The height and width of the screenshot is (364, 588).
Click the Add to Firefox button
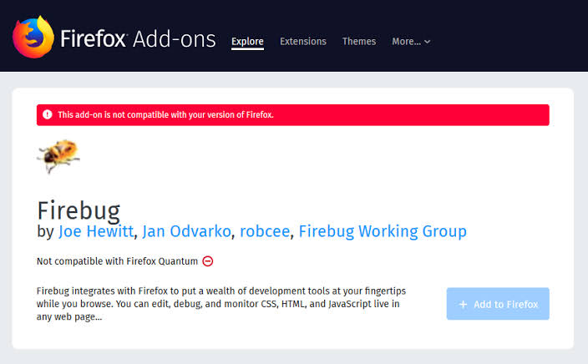tap(498, 304)
